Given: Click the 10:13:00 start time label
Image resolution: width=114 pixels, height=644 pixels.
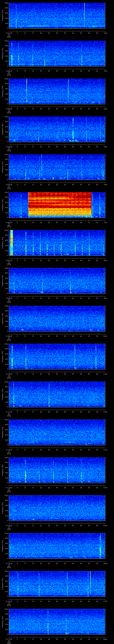Looking at the screenshot, I should coord(9,487).
